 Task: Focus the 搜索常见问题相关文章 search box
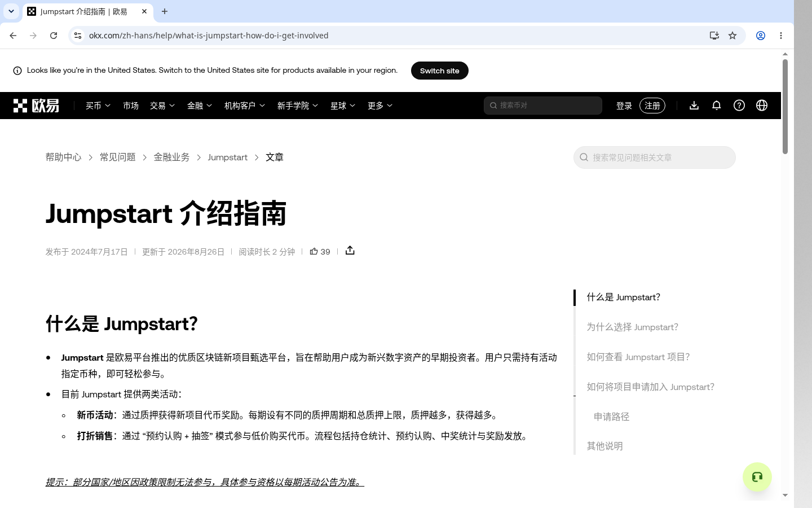pos(655,157)
